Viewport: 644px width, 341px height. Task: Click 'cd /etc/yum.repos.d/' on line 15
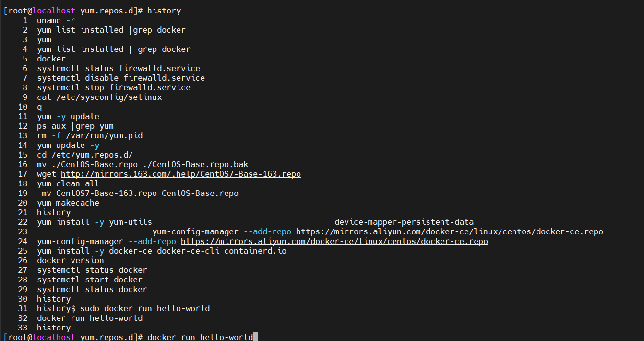[x=85, y=155]
